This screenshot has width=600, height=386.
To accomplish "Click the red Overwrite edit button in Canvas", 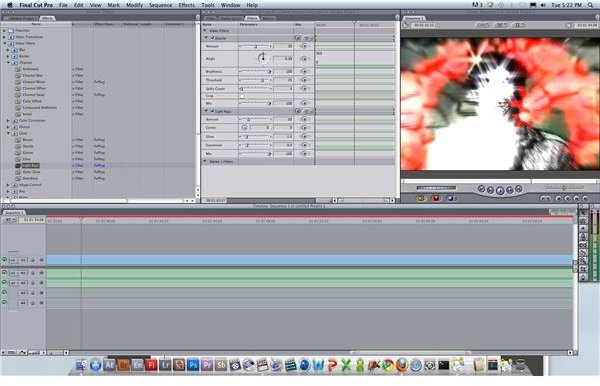I will click(435, 198).
